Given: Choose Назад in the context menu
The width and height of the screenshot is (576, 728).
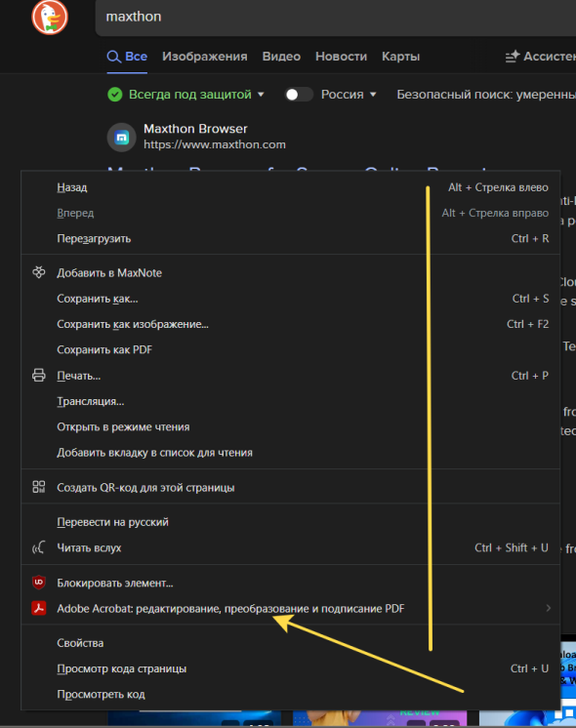Looking at the screenshot, I should pos(290,187).
